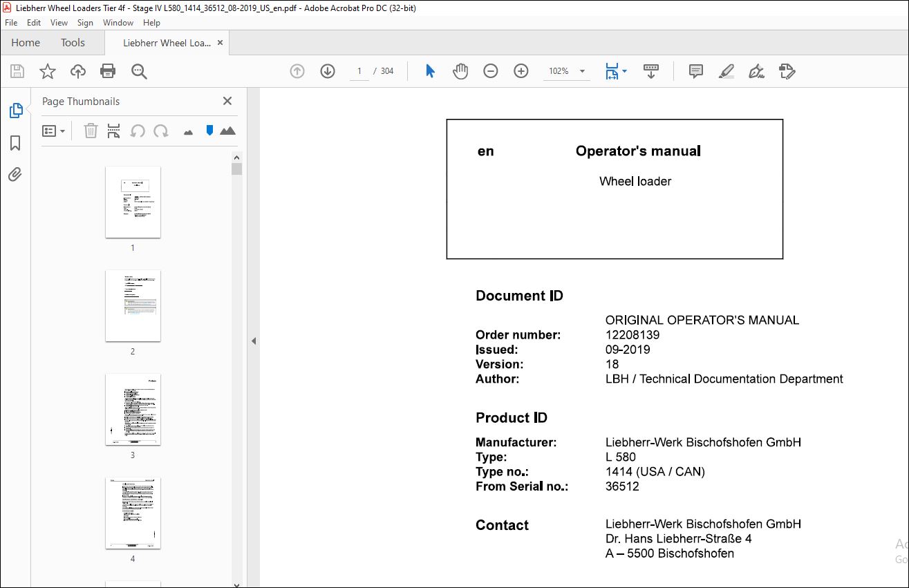Click the Operator's manual title
This screenshot has height=588, width=909.
(x=638, y=151)
